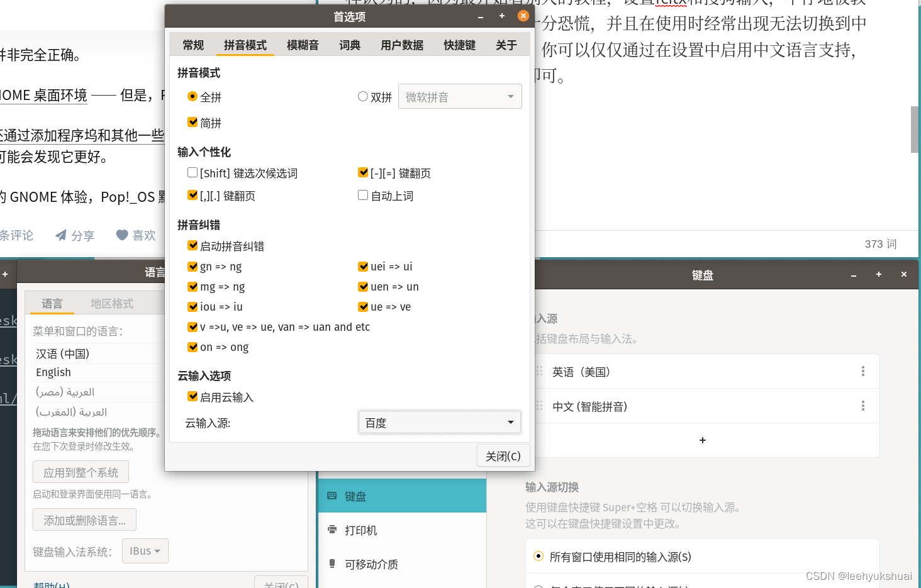
Task: Switch to 语言 tab in language window
Action: coord(52,304)
